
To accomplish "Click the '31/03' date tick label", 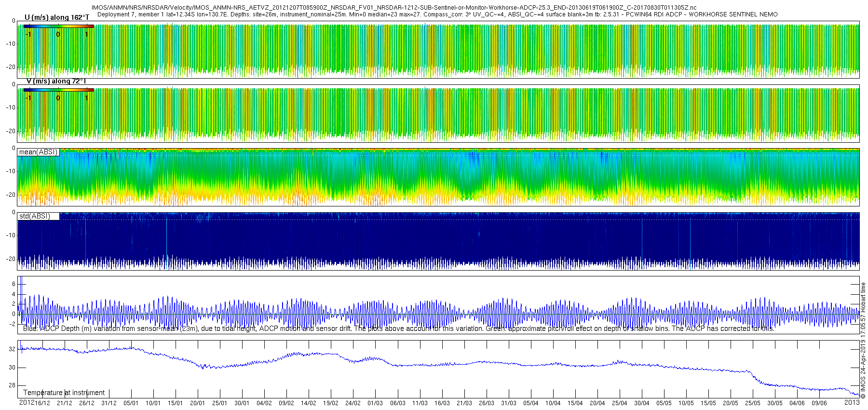I will coord(509,403).
